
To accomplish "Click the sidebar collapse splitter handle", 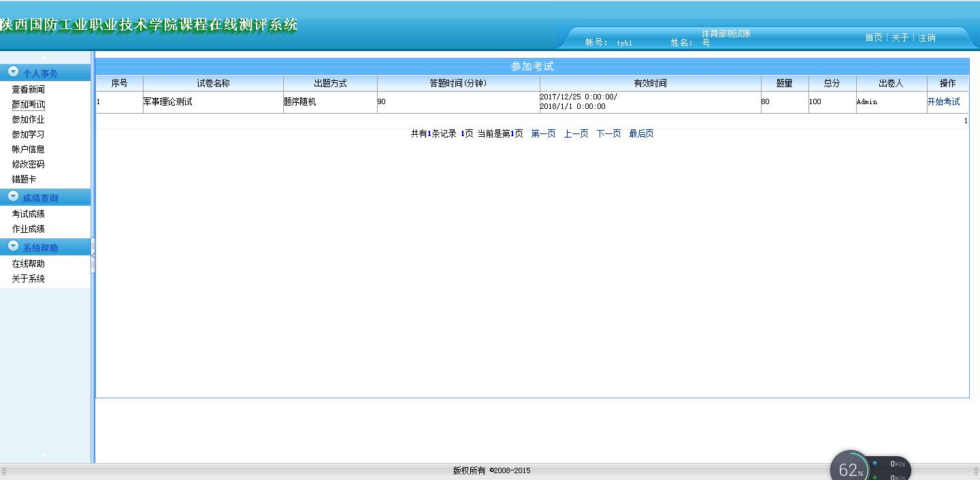I will 93,255.
